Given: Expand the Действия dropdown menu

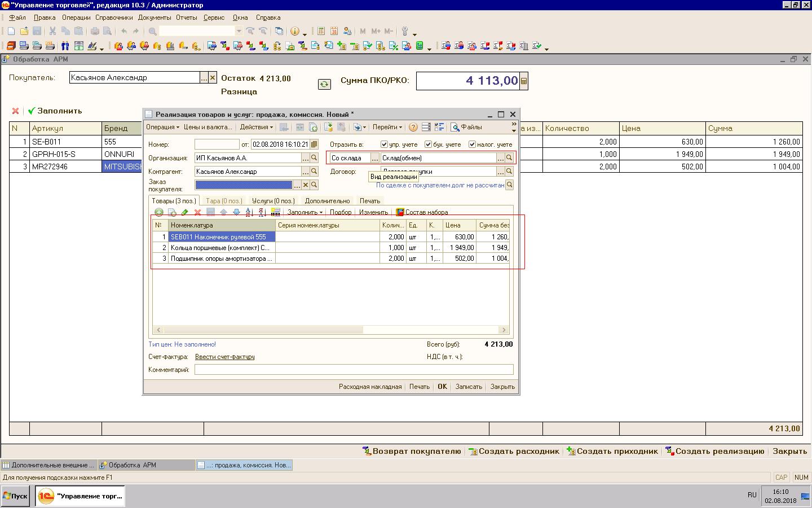Looking at the screenshot, I should (256, 128).
